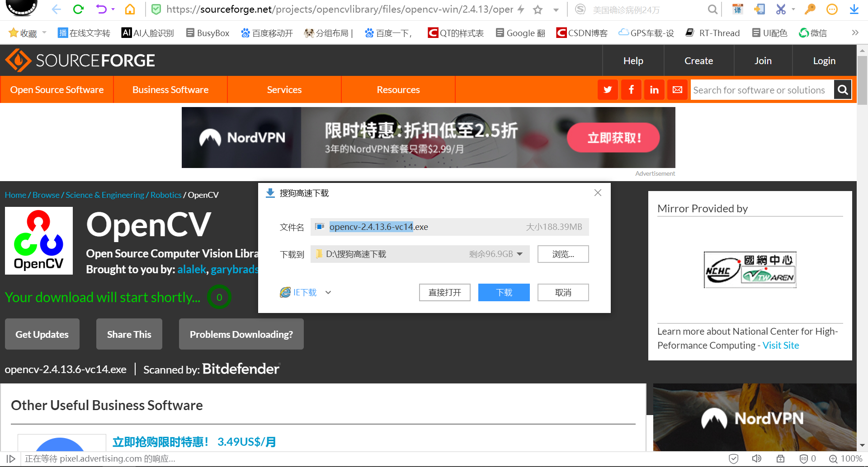Open the Business Software menu
868x467 pixels.
[170, 90]
